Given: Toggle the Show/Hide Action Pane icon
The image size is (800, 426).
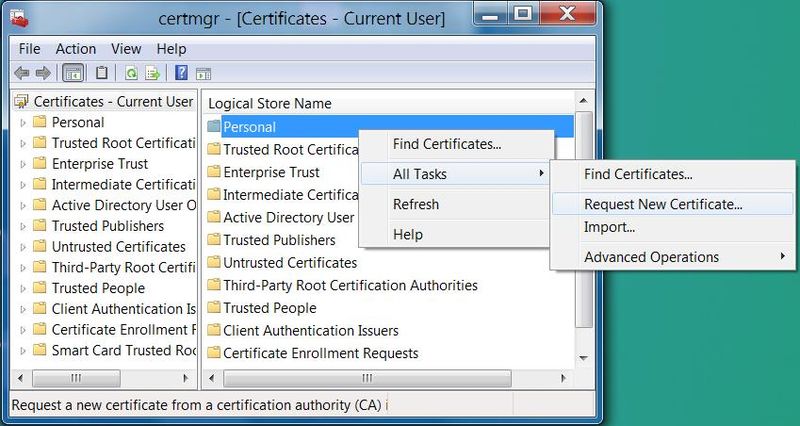Looking at the screenshot, I should click(203, 74).
